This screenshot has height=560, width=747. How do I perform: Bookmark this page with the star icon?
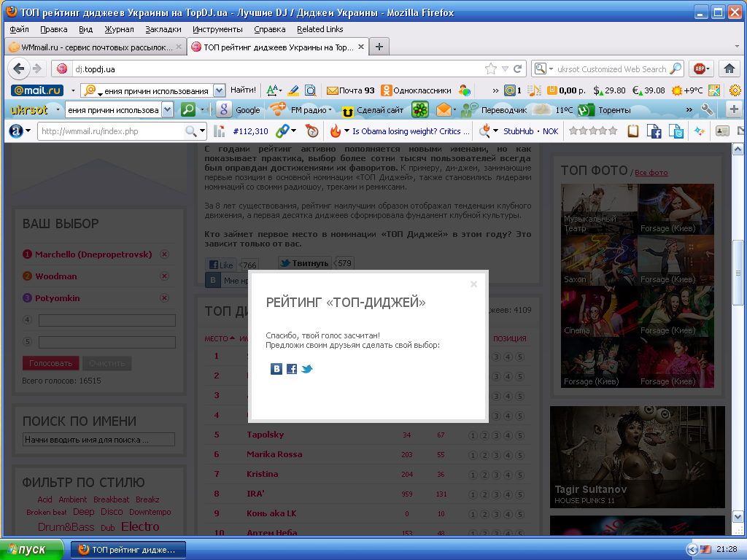coord(491,69)
